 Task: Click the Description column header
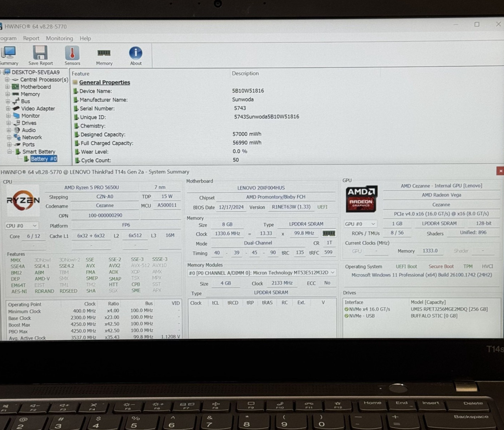[245, 73]
